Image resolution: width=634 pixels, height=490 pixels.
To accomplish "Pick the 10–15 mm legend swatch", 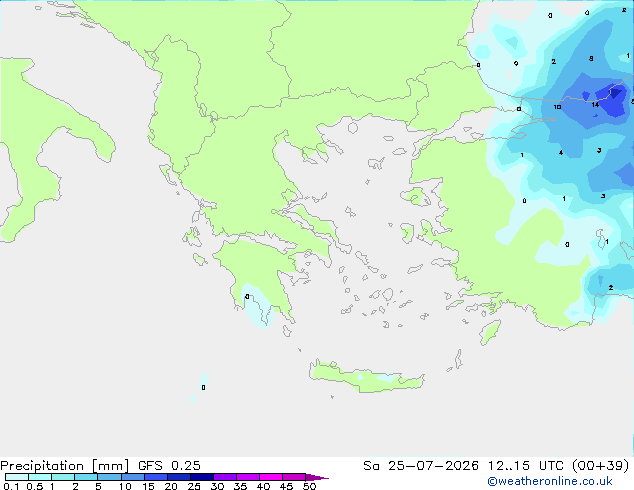I will (132, 477).
